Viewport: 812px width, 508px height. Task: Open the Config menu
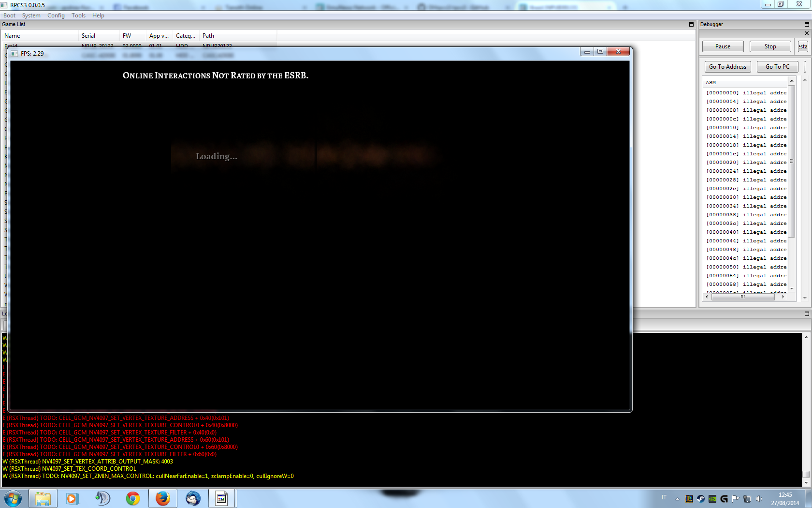56,15
